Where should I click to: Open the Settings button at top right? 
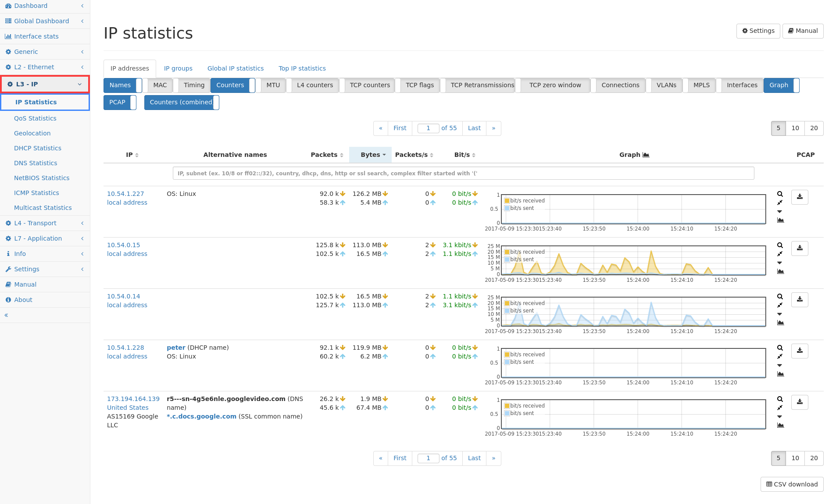(x=758, y=31)
